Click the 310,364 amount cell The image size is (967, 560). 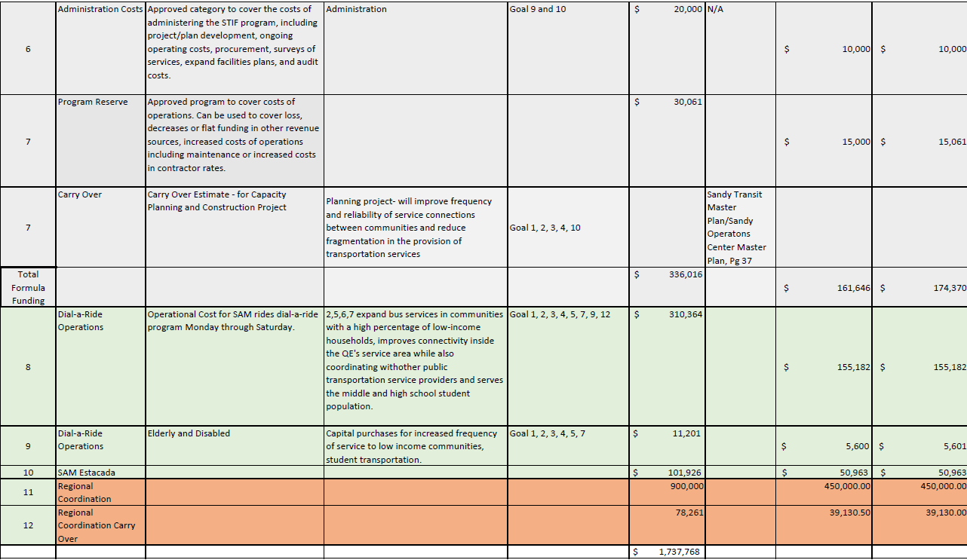667,366
